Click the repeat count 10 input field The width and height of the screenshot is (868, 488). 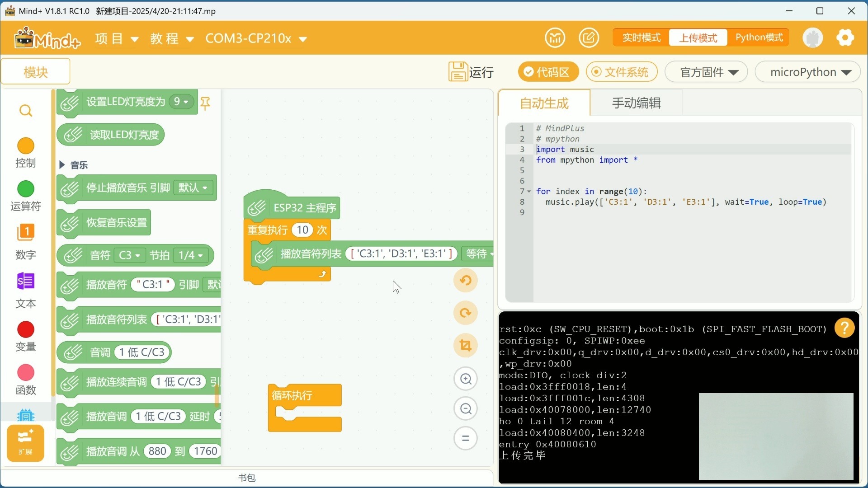[302, 230]
